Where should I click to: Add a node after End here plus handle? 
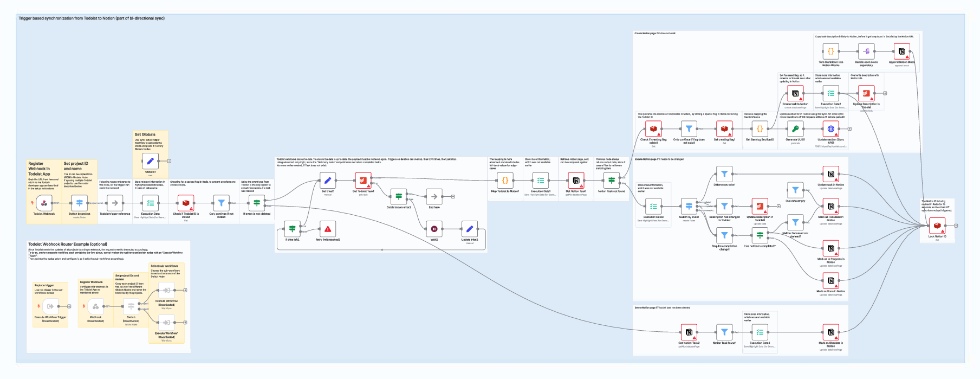coord(453,196)
